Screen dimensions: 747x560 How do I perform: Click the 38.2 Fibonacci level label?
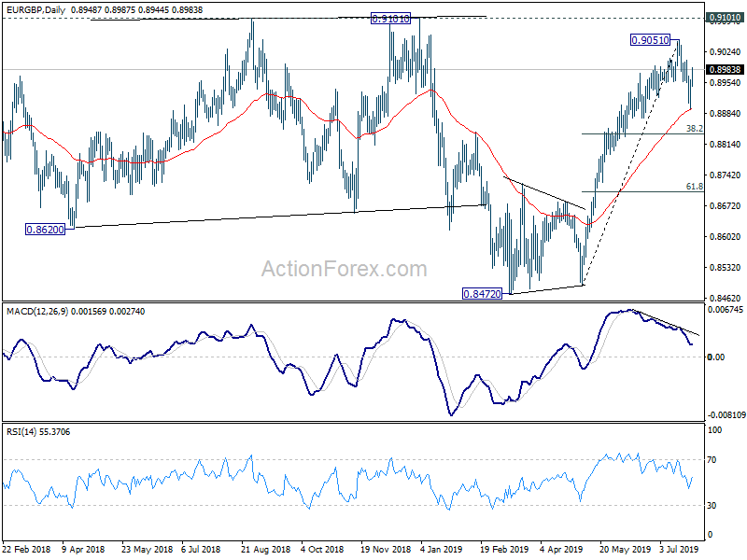coord(695,128)
